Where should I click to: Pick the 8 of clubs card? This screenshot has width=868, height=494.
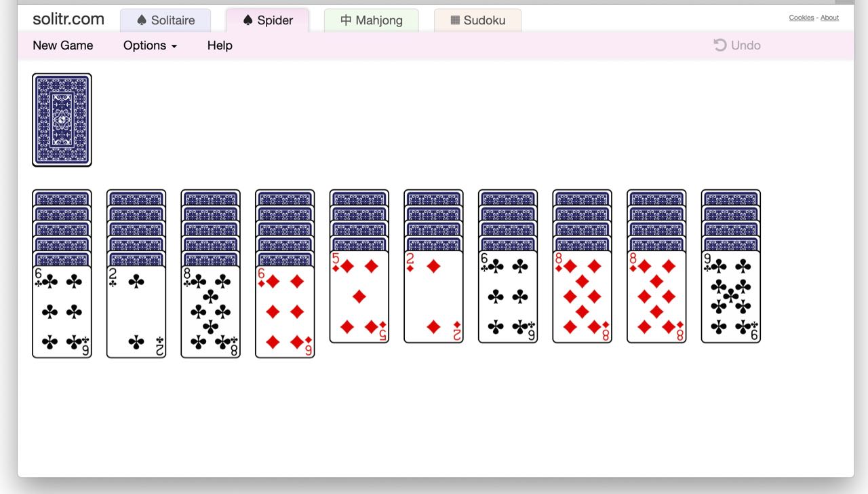point(210,311)
